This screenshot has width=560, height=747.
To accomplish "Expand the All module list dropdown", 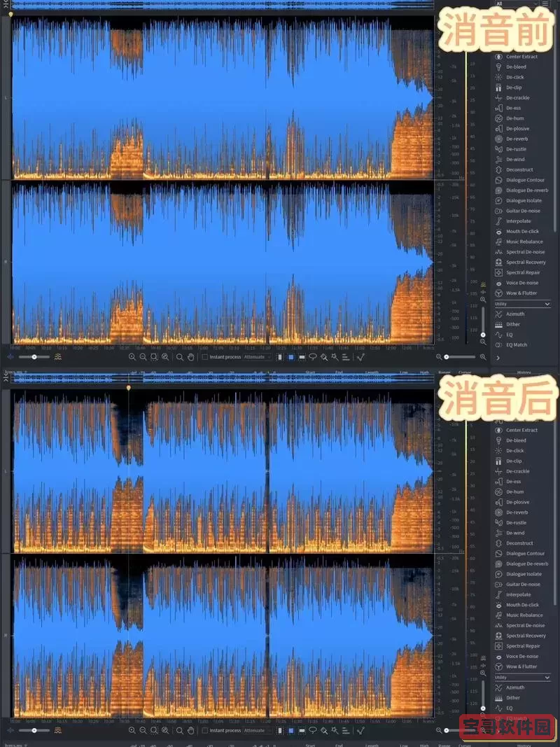I will 518,3.
